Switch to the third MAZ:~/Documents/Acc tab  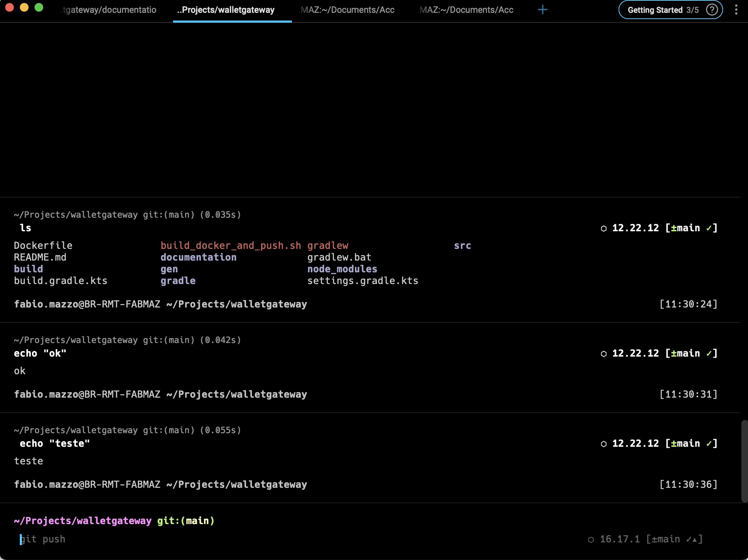[x=346, y=10]
